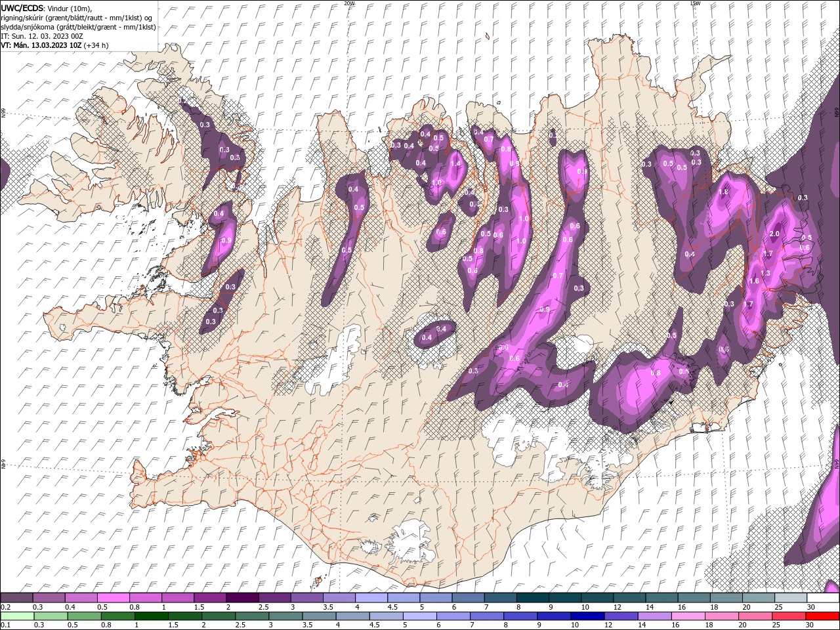The height and width of the screenshot is (630, 840).
Task: Click the 1.3 snowfall value on the map
Action: 765,274
